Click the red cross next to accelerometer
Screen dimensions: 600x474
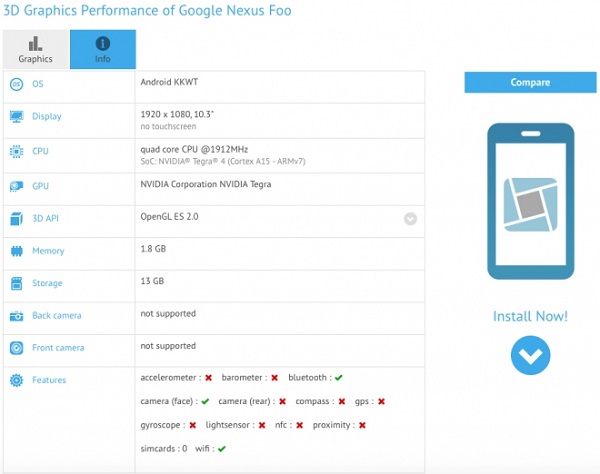(209, 378)
